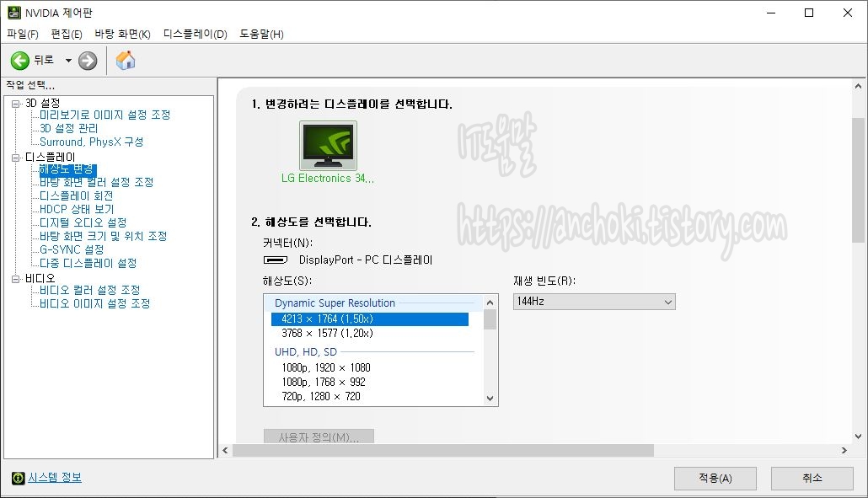Click the system information icon at the bottom left
Viewport: 868px width, 498px height.
19,478
